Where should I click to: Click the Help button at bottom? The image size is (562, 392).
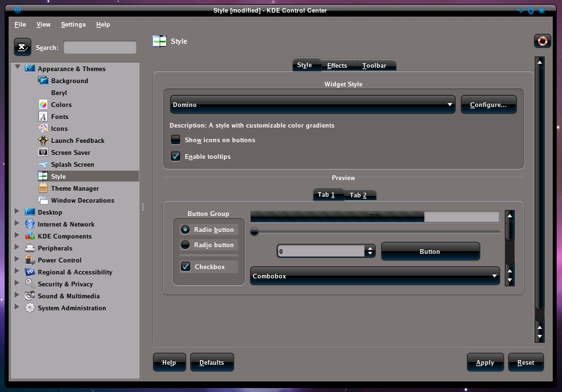pos(169,362)
